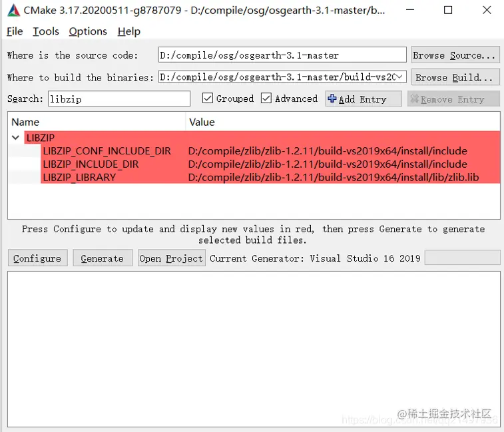Open the Options menu
The height and width of the screenshot is (432, 504).
(x=88, y=31)
